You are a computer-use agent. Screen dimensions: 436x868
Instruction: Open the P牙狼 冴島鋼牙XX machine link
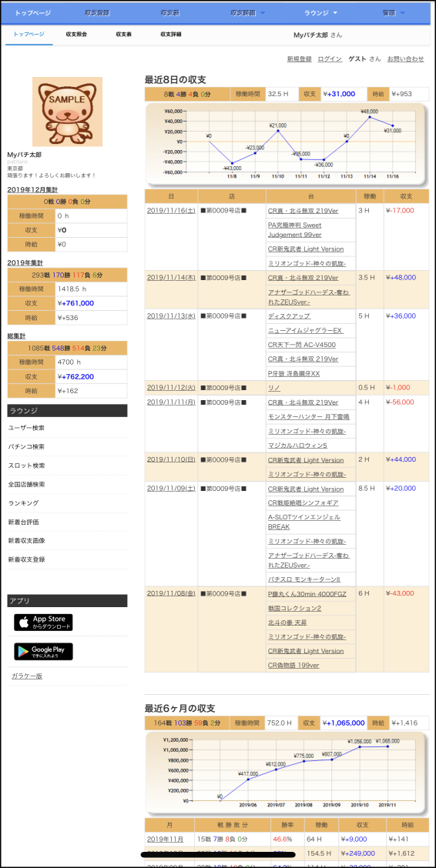pos(293,374)
